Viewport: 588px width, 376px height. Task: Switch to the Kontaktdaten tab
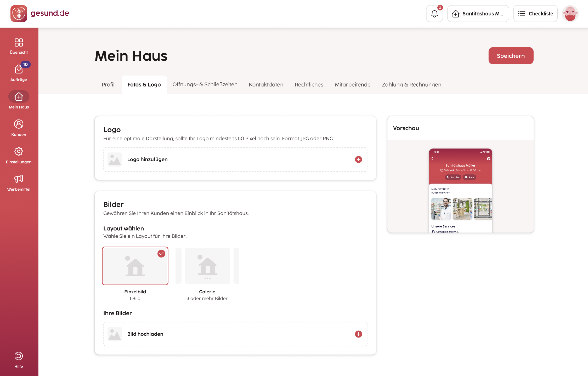[266, 84]
